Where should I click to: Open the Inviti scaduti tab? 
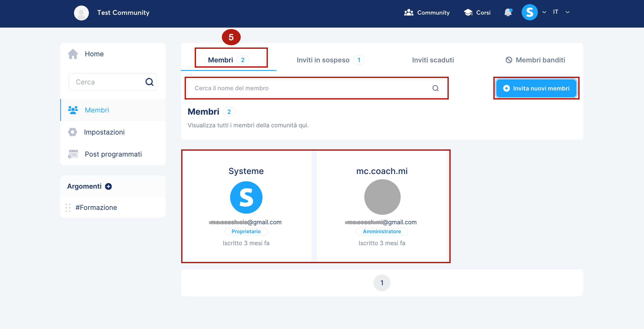433,60
